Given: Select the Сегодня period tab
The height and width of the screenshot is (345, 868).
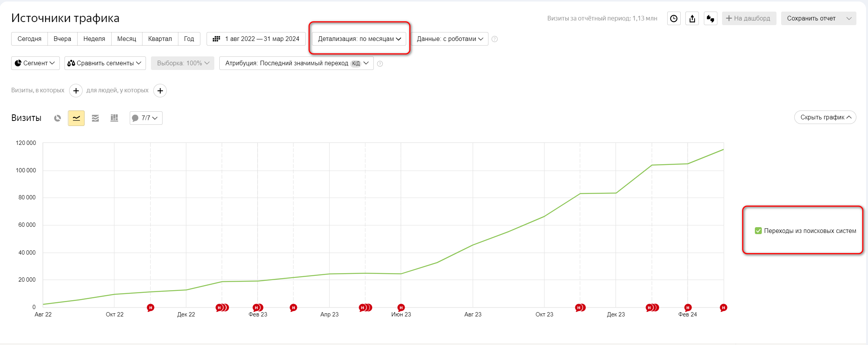Looking at the screenshot, I should [x=29, y=39].
